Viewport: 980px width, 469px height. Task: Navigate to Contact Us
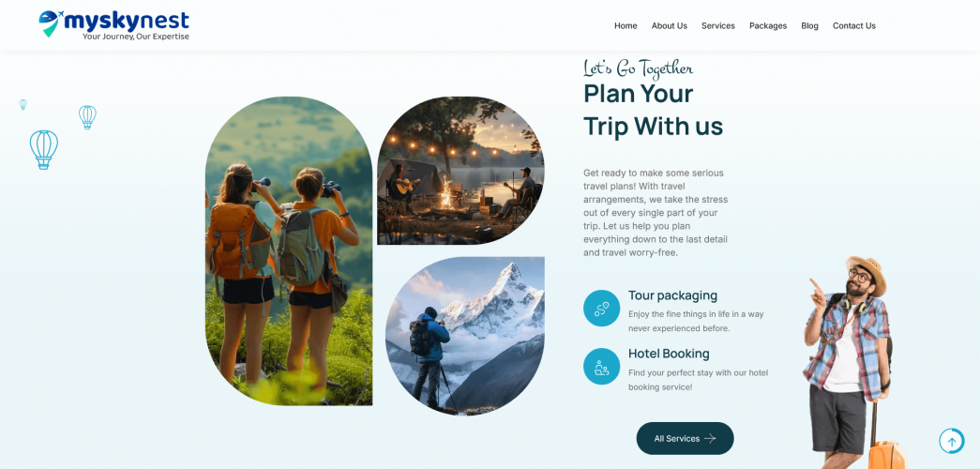coord(853,25)
